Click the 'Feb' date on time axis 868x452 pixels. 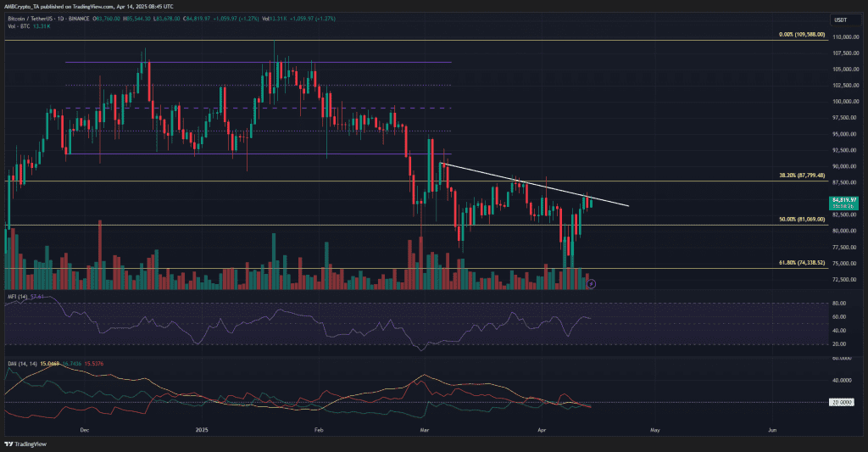tap(319, 430)
